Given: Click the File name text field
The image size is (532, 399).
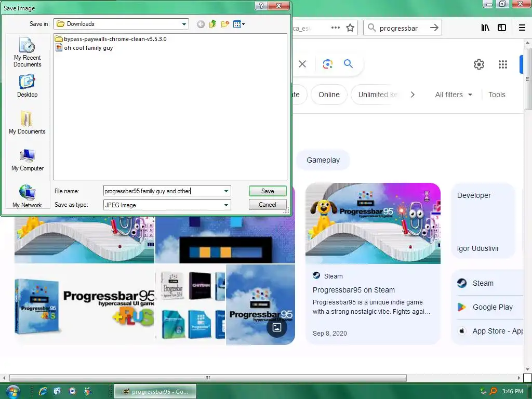Looking at the screenshot, I should tap(163, 191).
